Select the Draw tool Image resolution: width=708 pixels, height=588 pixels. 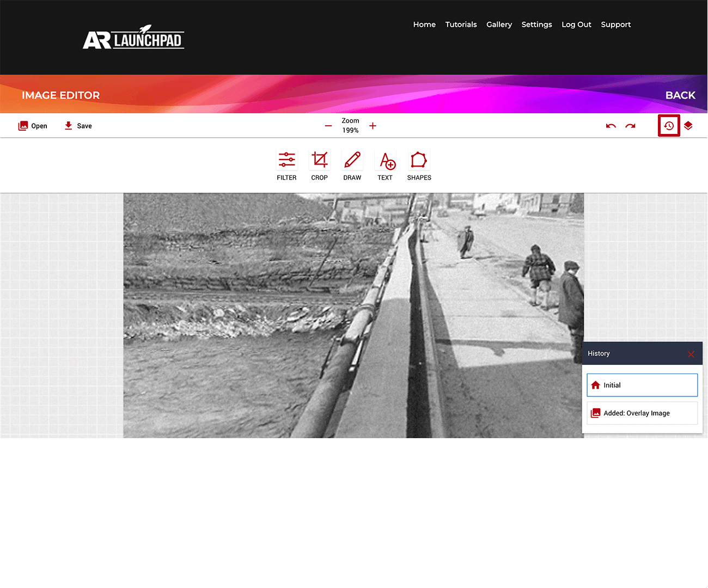pyautogui.click(x=352, y=166)
